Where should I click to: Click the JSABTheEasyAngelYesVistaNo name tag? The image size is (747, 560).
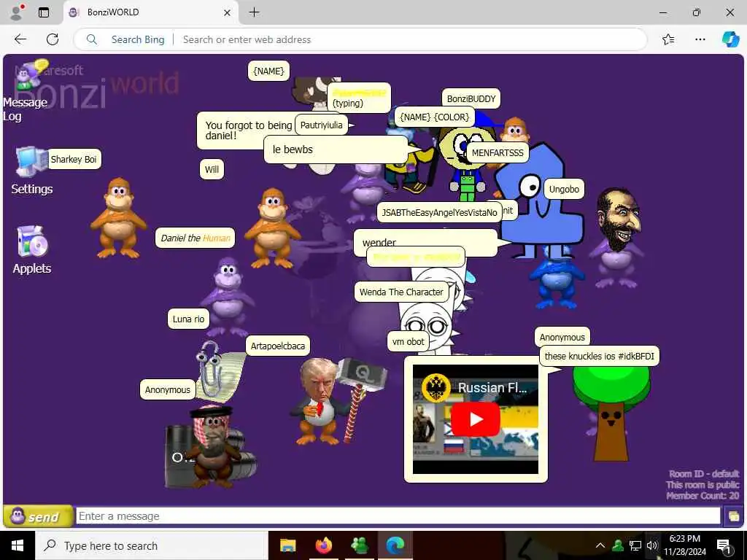(439, 212)
